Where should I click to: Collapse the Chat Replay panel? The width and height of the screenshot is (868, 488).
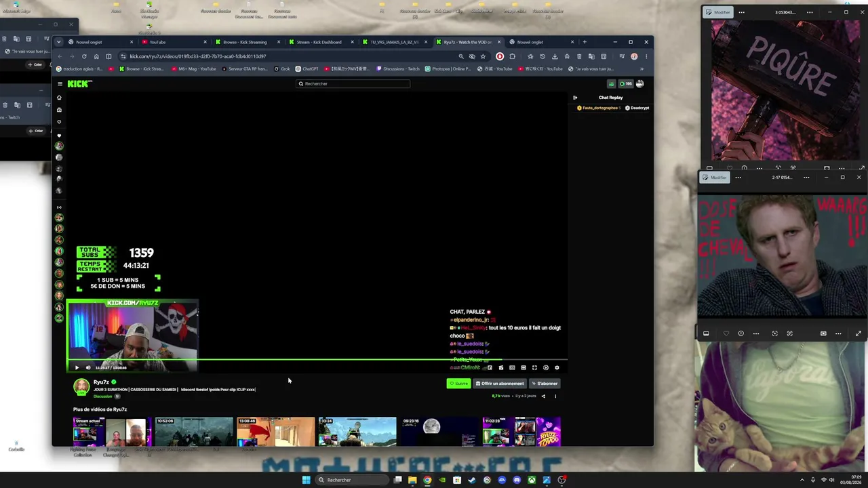pos(575,98)
